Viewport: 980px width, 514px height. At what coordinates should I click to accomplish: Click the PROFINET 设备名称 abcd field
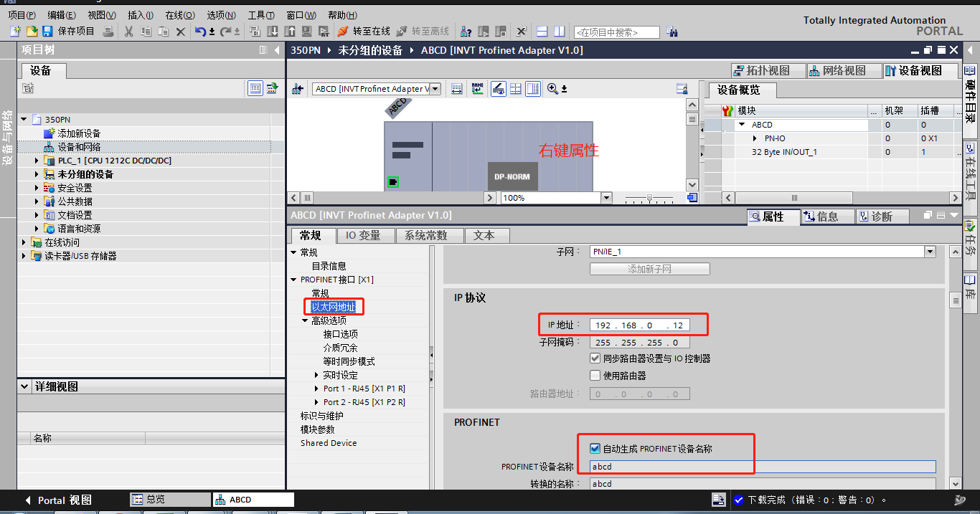click(763, 466)
